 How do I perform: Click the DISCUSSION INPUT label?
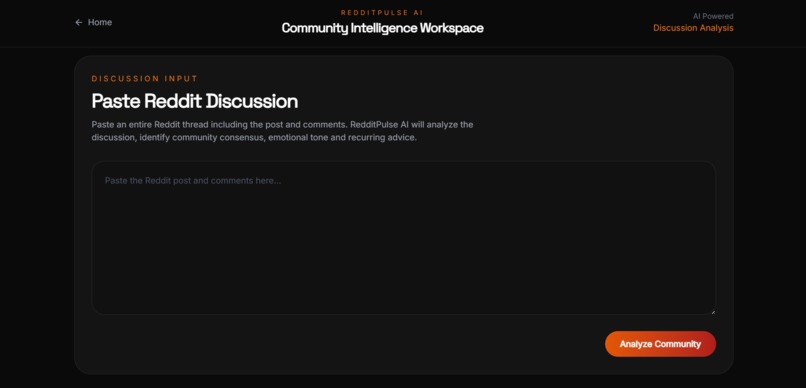point(144,79)
